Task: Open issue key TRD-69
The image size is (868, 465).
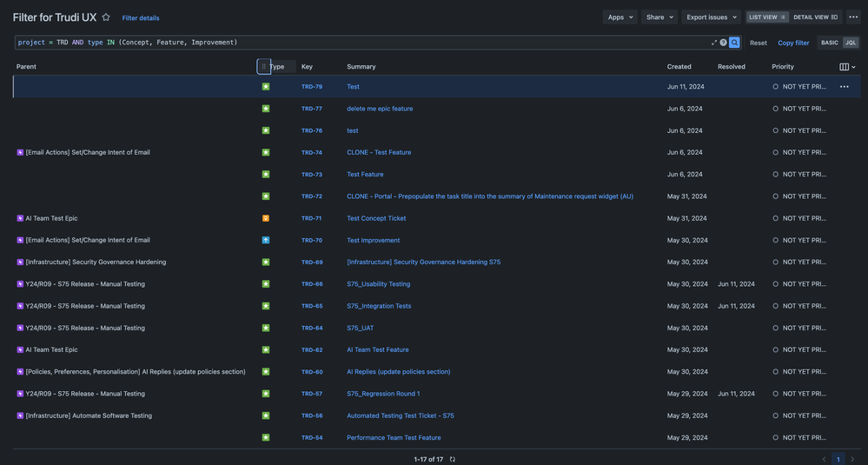Action: pos(312,262)
